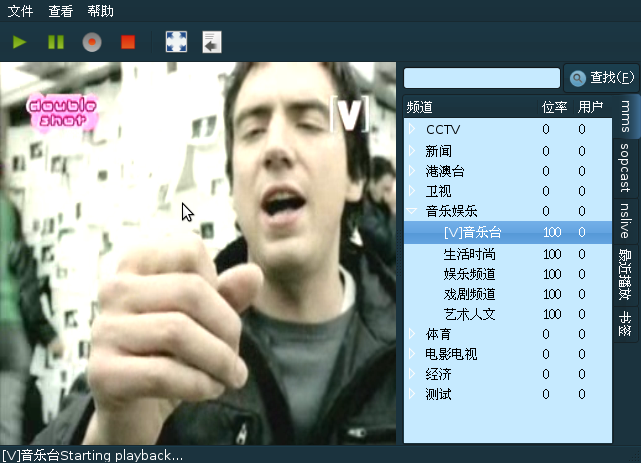Hide the channel list panel icon

[x=212, y=42]
